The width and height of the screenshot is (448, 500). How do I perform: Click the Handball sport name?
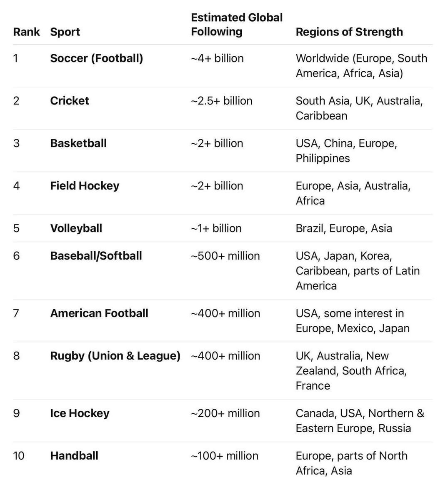pos(74,456)
